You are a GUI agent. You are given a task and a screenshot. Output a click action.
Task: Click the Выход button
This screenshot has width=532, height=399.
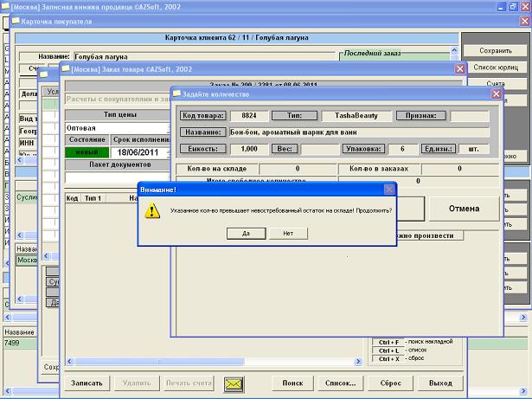pos(440,383)
